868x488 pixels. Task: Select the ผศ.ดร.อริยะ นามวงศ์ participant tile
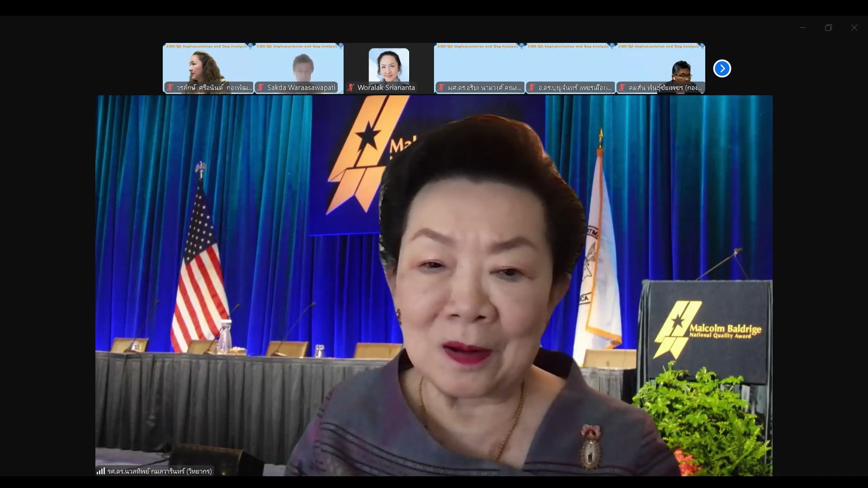tap(479, 68)
